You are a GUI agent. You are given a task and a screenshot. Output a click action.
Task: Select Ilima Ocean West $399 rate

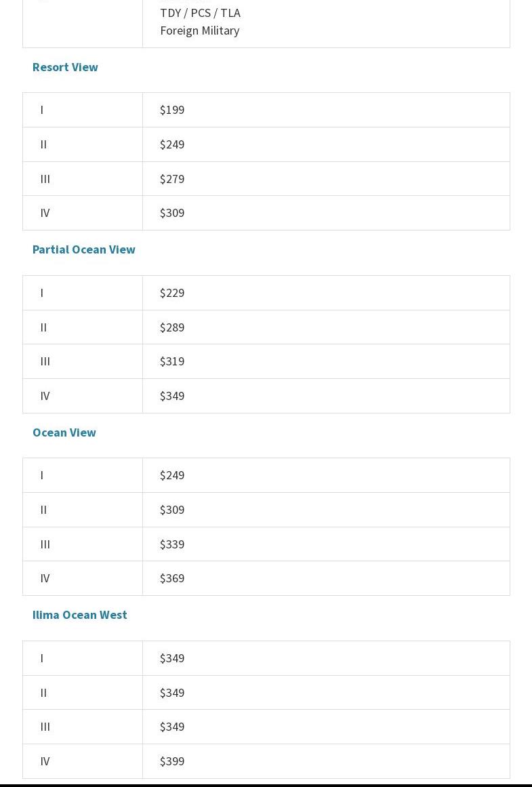point(171,761)
